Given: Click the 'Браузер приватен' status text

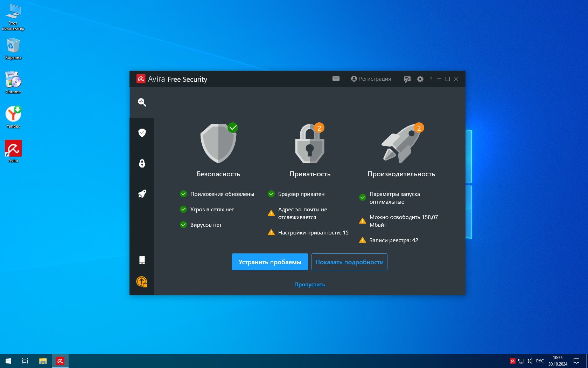Looking at the screenshot, I should click(x=301, y=194).
